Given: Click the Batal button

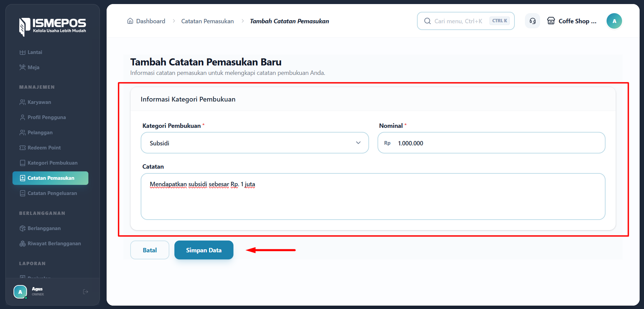Looking at the screenshot, I should click(x=150, y=250).
